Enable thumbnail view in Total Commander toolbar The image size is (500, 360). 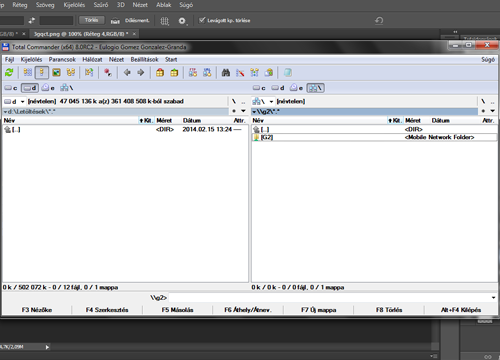[56, 72]
